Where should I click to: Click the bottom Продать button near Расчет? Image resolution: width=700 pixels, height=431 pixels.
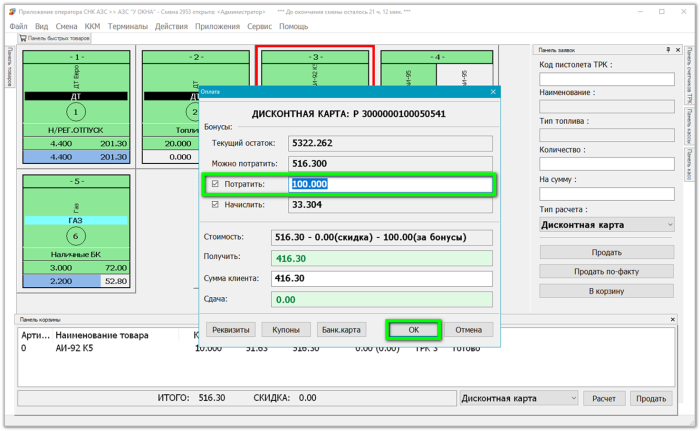[x=650, y=398]
